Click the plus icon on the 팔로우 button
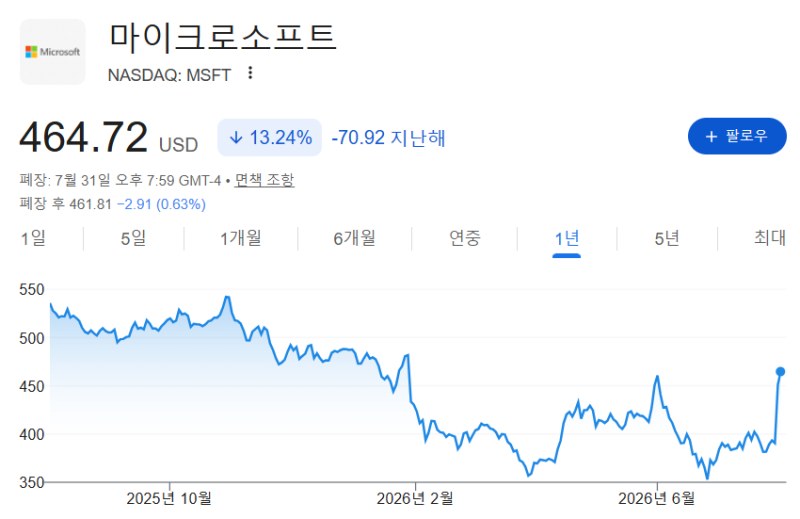This screenshot has width=800, height=519. [711, 136]
